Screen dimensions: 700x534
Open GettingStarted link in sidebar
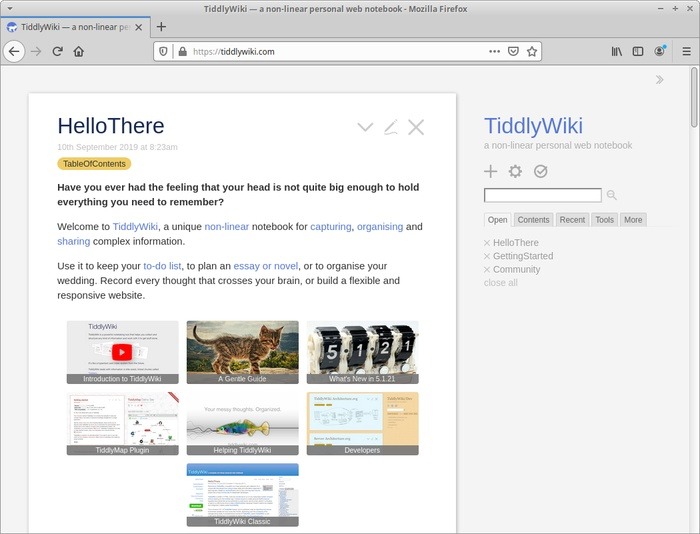[x=523, y=256]
